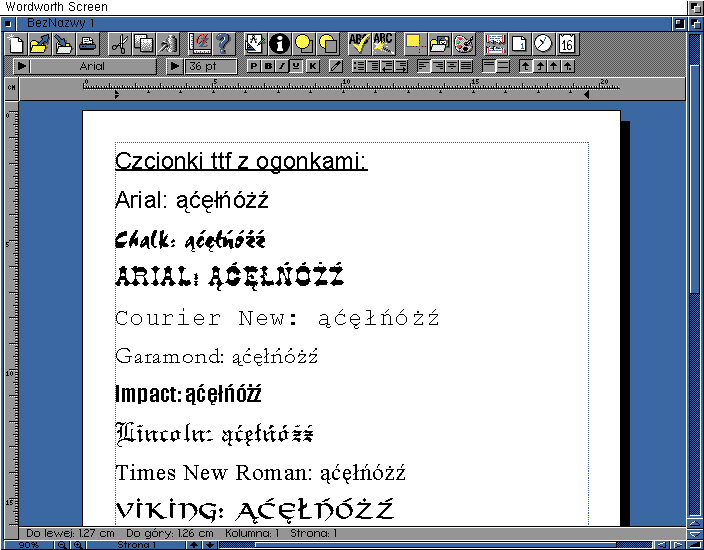Select right tab stop arrow
Image resolution: width=704 pixels, height=550 pixels.
(540, 66)
